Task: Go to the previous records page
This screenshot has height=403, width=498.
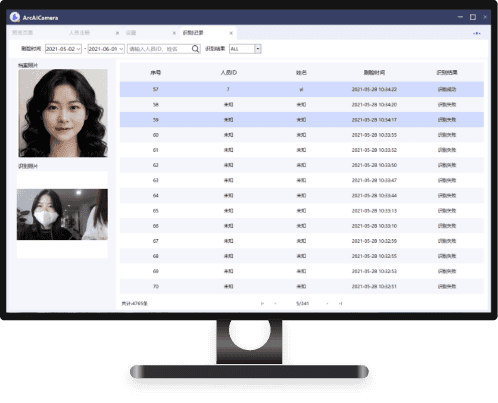Action: [x=275, y=303]
